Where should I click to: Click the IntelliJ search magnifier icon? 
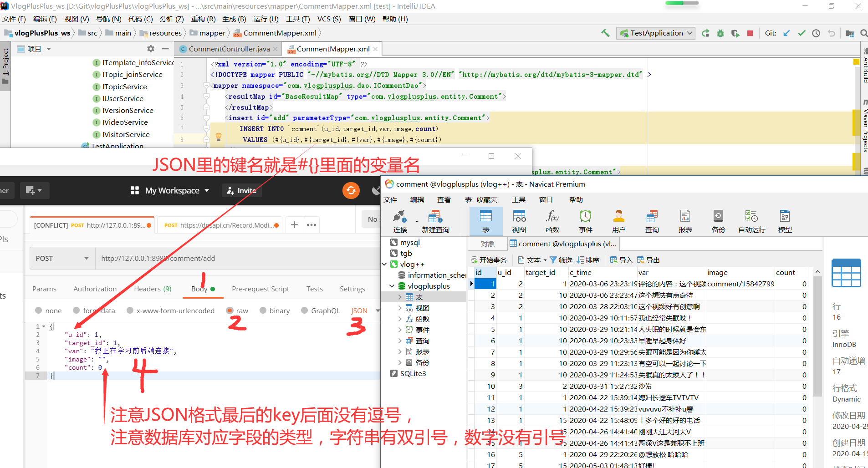click(863, 33)
